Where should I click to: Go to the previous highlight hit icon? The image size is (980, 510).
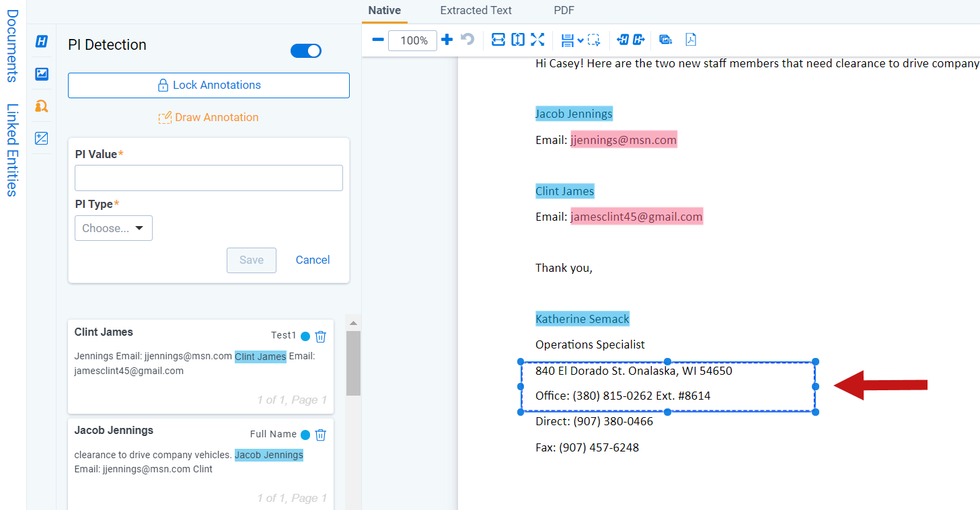(623, 40)
